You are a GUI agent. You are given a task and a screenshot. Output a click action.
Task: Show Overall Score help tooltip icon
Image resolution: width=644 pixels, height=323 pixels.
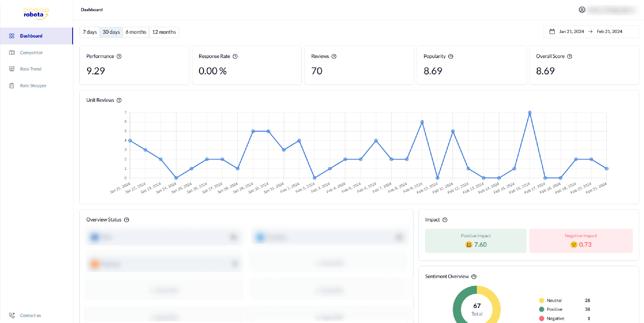click(x=570, y=56)
